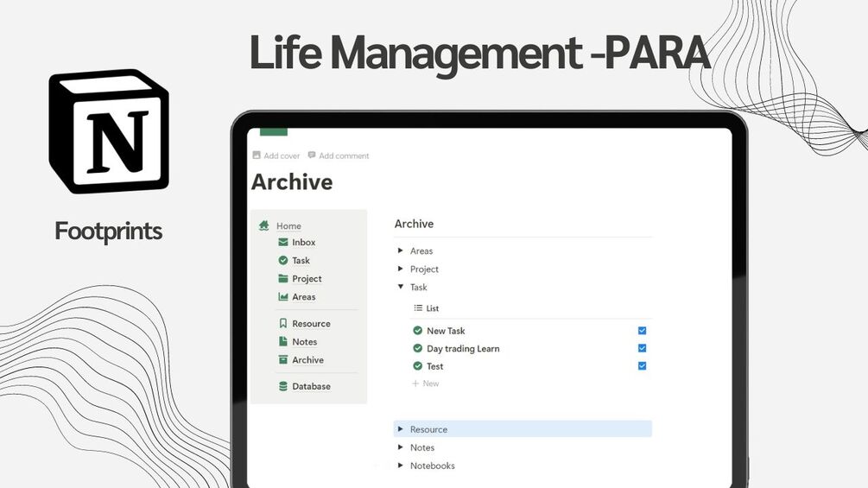Expand the Notes toggle in Archive
868x488 pixels.
(x=400, y=447)
